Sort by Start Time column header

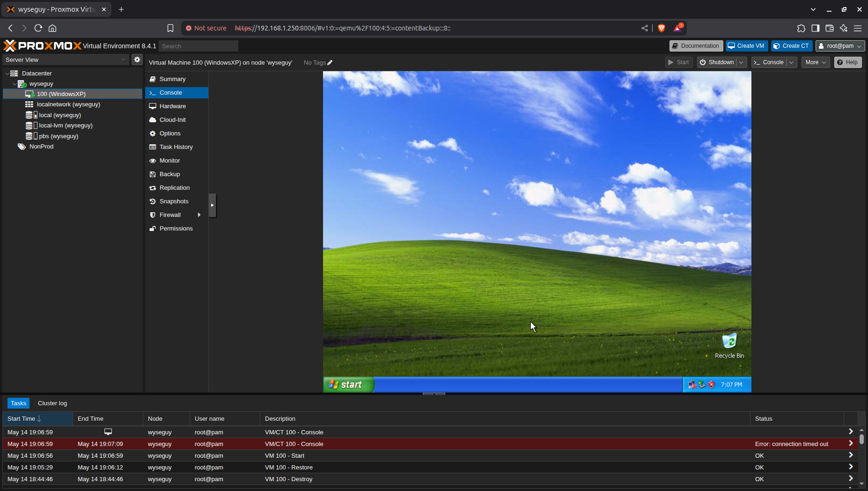click(x=37, y=419)
